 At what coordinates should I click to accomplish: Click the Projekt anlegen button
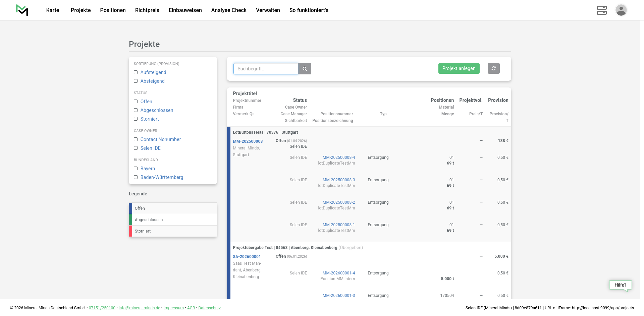[459, 68]
